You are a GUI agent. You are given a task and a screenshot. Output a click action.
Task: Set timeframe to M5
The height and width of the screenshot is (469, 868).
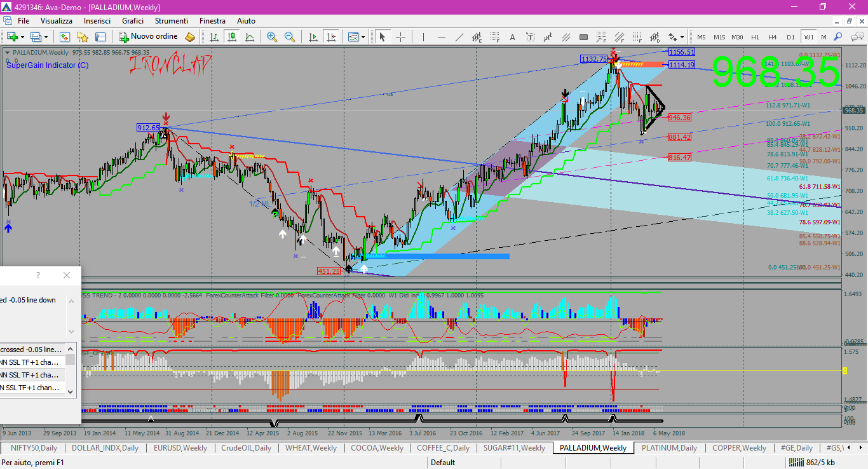point(702,37)
